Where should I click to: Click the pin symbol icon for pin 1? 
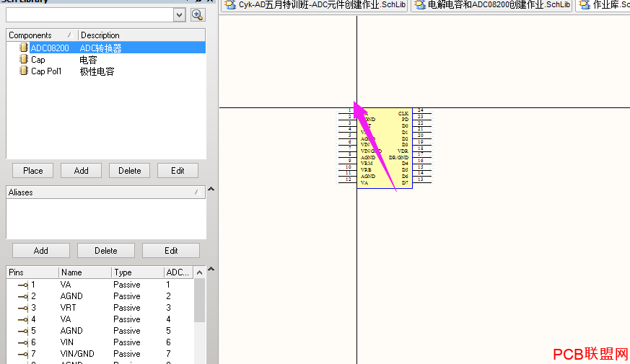(x=23, y=285)
